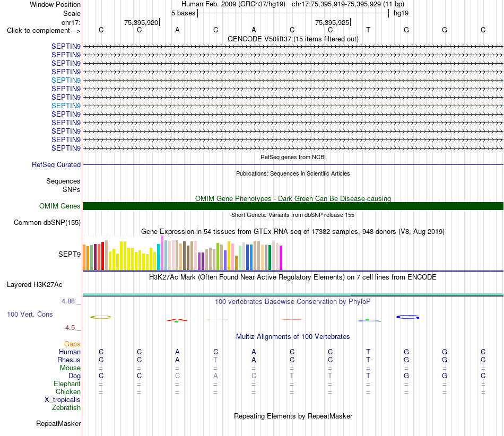Click the 'OMIM Genes' track label
The width and height of the screenshot is (504, 436).
59,206
